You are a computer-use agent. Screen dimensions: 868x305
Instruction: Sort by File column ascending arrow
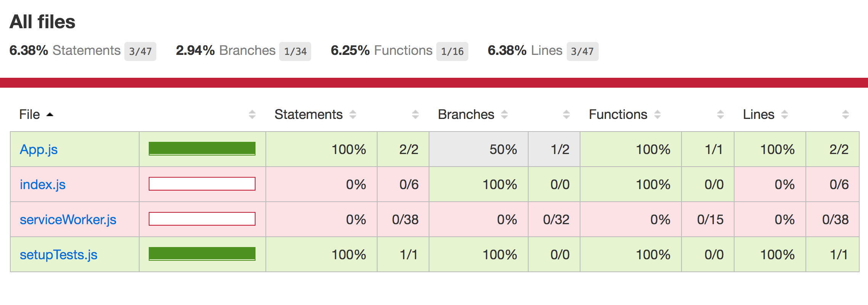[x=50, y=114]
